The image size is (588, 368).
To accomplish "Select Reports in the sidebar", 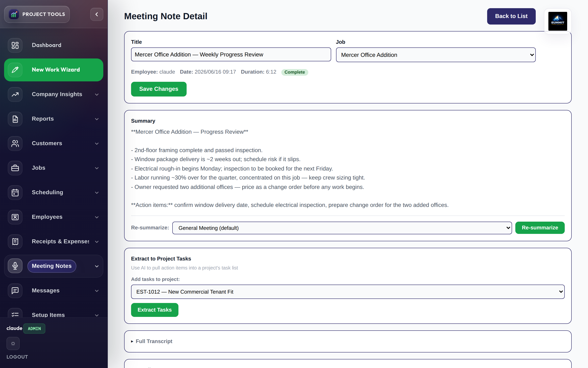I will coord(43,119).
